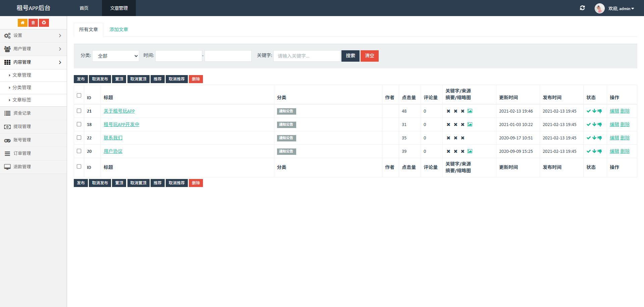The height and width of the screenshot is (307, 644).
Task: Click the red trash icon in sidebar
Action: 33,23
